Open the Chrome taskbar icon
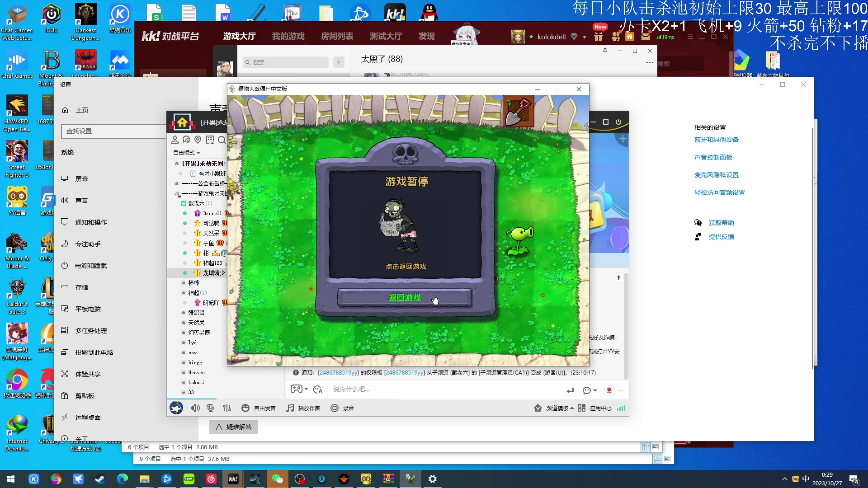The image size is (868, 488). click(x=56, y=479)
